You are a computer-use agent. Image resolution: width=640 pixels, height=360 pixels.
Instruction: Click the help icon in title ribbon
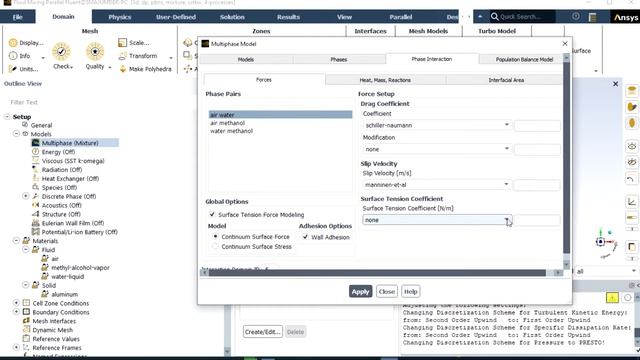(x=576, y=16)
